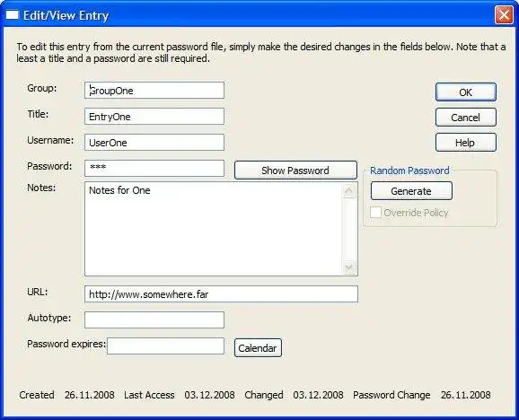Cancel the entry edit
This screenshot has height=420, width=519.
(x=466, y=118)
